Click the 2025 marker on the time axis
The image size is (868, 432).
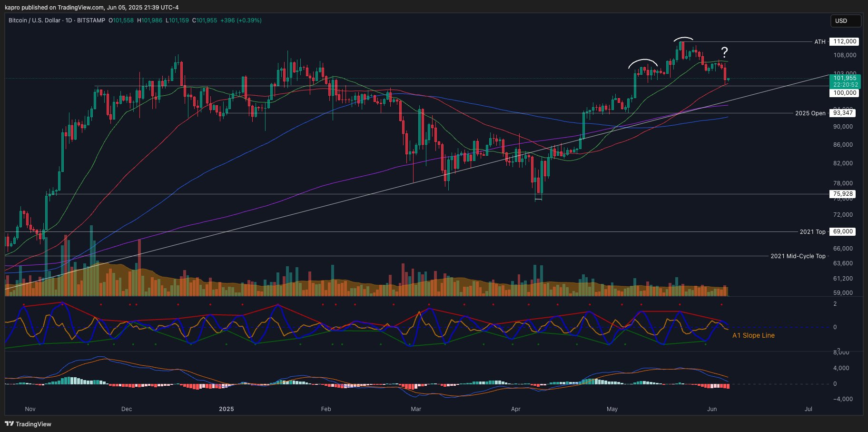(x=226, y=409)
